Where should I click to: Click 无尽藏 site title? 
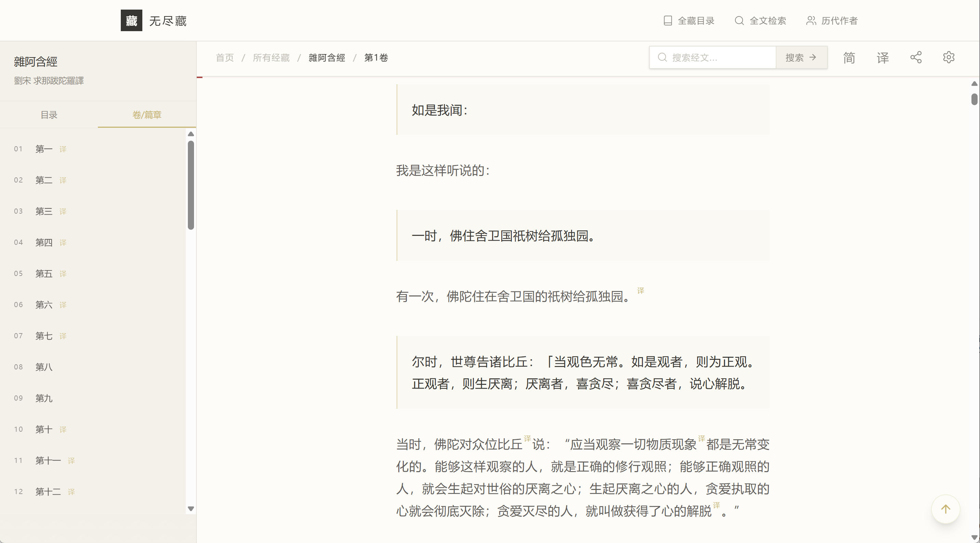pyautogui.click(x=168, y=21)
